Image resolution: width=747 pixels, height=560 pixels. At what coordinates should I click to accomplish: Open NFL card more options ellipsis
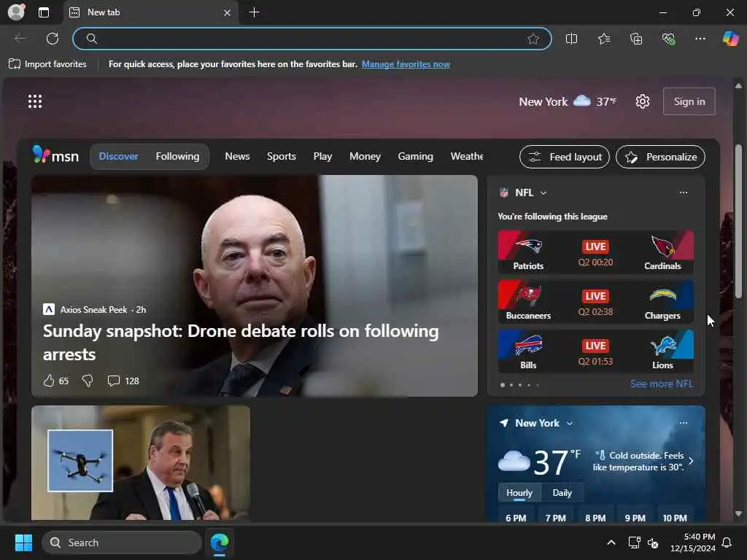coord(683,192)
